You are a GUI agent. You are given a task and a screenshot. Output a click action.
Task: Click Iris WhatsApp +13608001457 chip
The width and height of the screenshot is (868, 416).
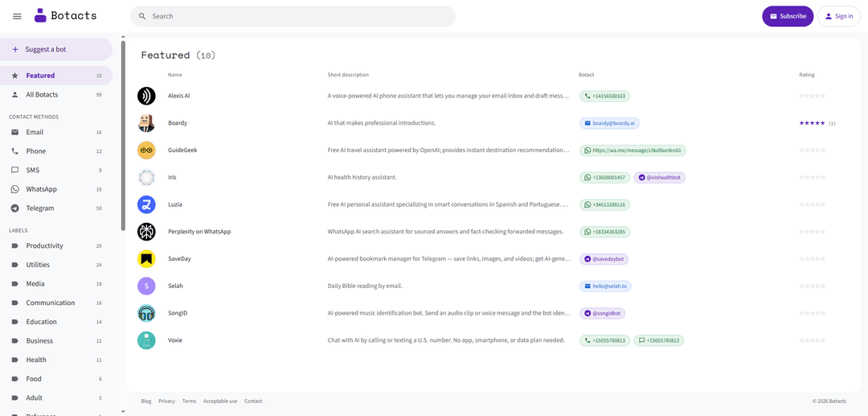click(x=604, y=177)
